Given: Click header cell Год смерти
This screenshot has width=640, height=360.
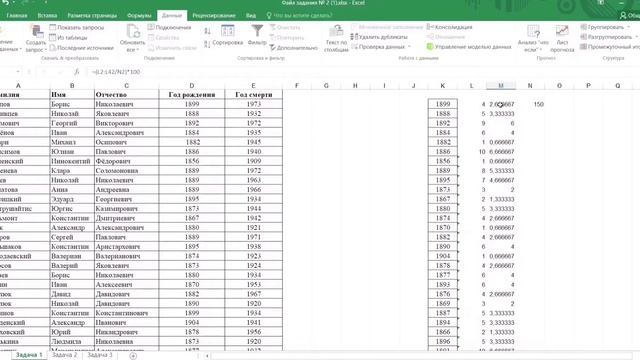Looking at the screenshot, I should coord(253,95).
